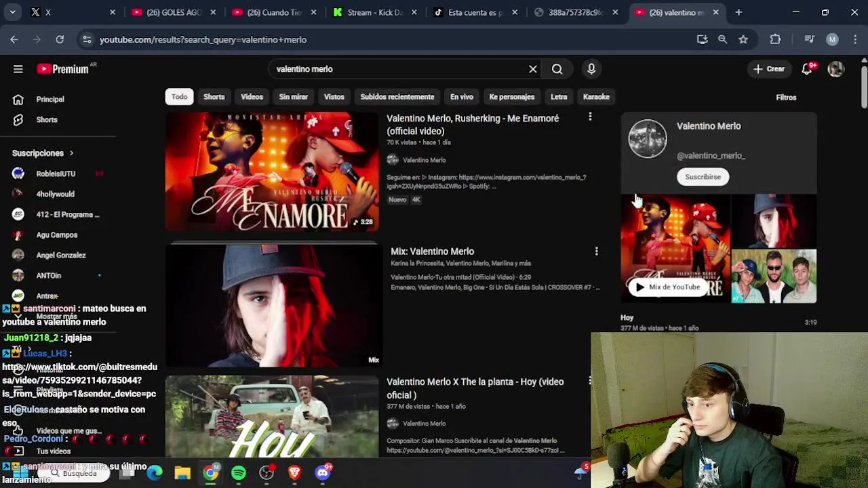Click the magnifier search button
The width and height of the screenshot is (868, 488).
click(557, 69)
